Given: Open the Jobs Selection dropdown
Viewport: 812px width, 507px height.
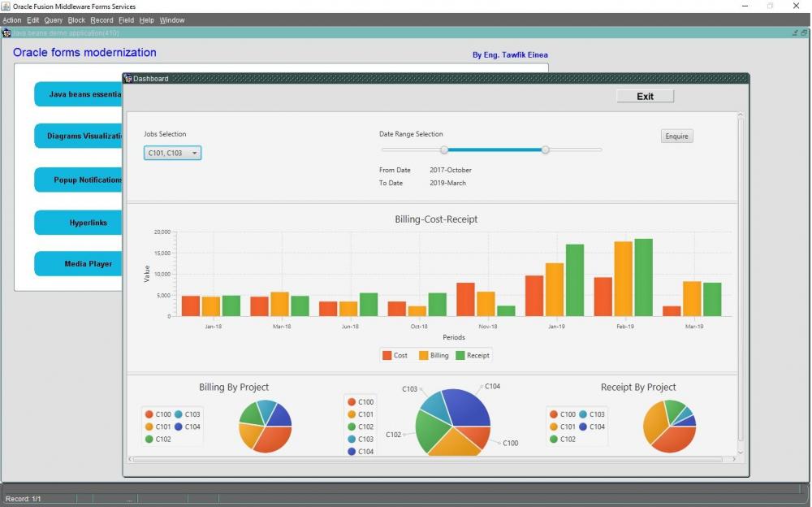Looking at the screenshot, I should pyautogui.click(x=172, y=153).
